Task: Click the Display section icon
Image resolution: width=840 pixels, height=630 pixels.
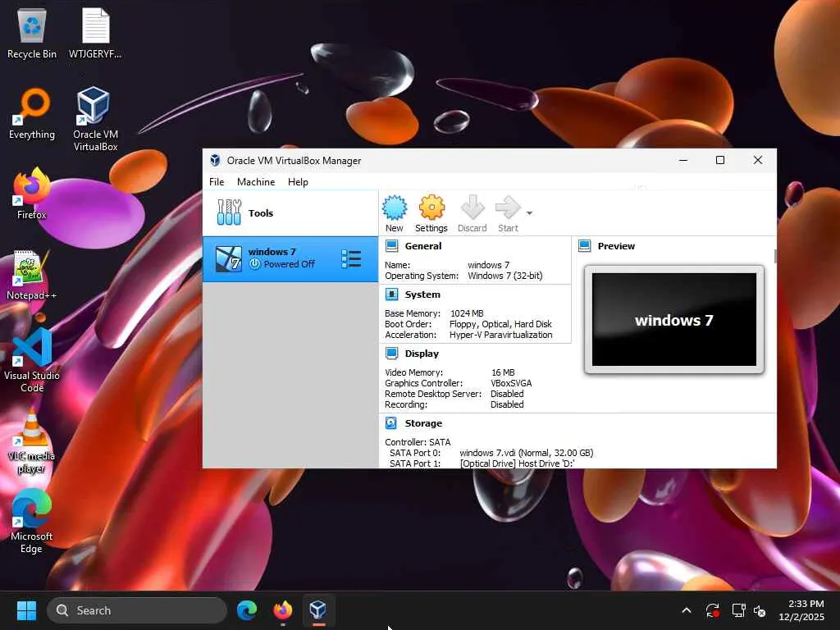Action: (x=391, y=354)
